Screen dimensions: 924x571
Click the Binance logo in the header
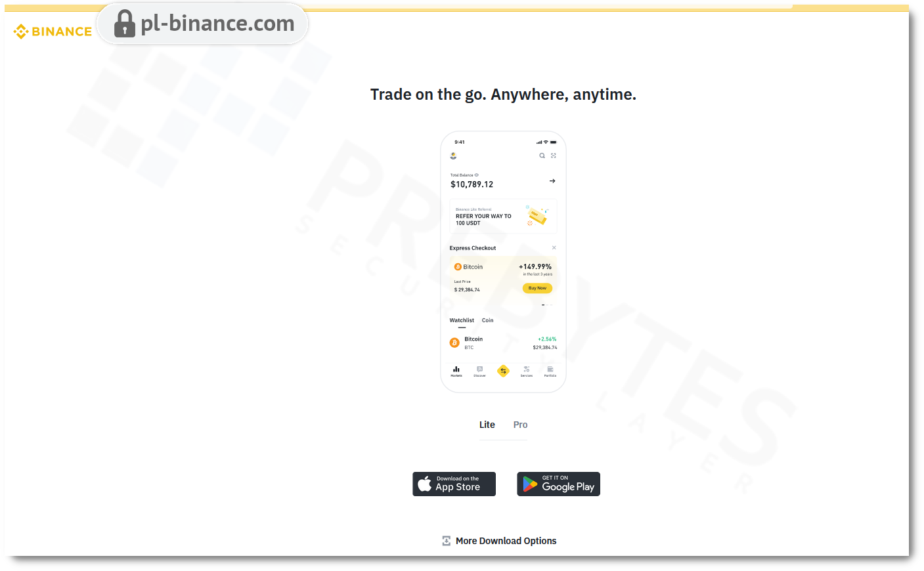[x=53, y=32]
